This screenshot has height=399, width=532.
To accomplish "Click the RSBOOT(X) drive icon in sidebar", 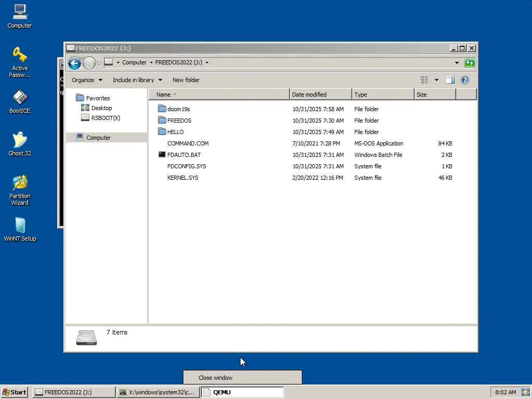I will pos(85,117).
